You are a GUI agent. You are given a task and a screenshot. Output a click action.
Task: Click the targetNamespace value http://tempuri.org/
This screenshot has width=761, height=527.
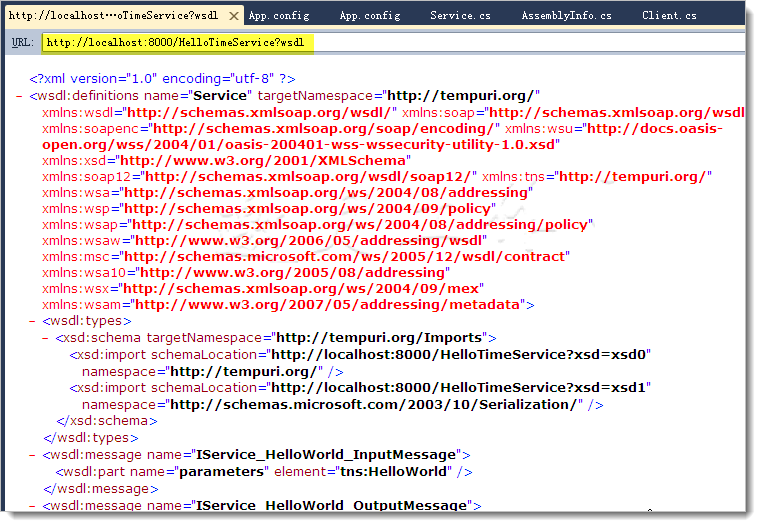tap(461, 96)
